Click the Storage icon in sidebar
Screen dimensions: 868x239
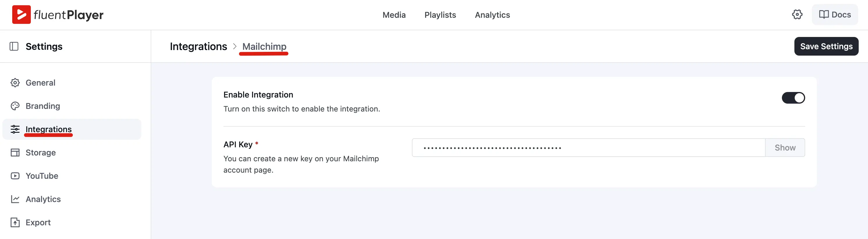(x=15, y=152)
